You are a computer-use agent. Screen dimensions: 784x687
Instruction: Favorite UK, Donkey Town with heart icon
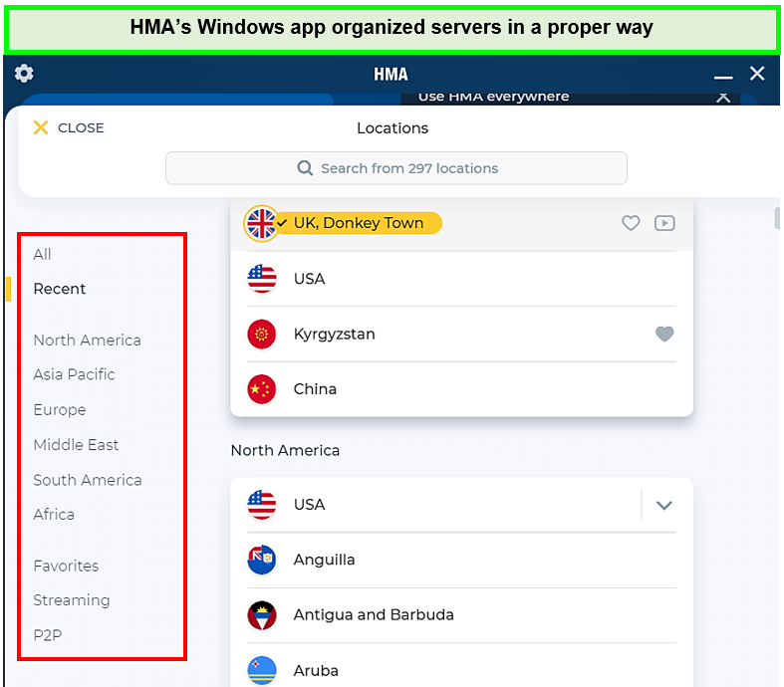coord(631,223)
